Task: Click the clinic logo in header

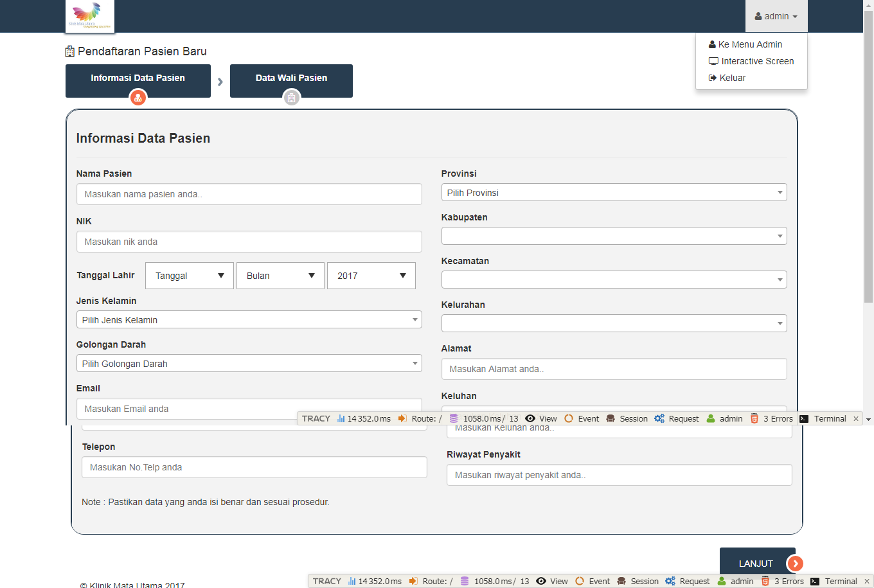Action: (90, 16)
